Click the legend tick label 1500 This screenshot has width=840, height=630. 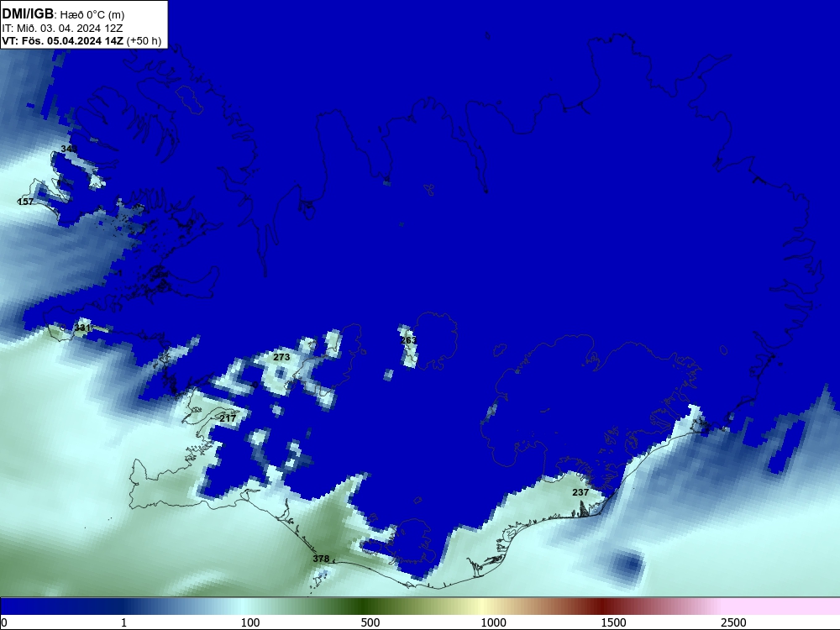[613, 622]
